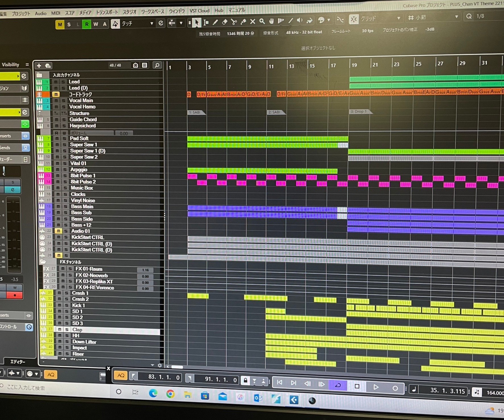Unmute the Audio 01 track

(58, 231)
